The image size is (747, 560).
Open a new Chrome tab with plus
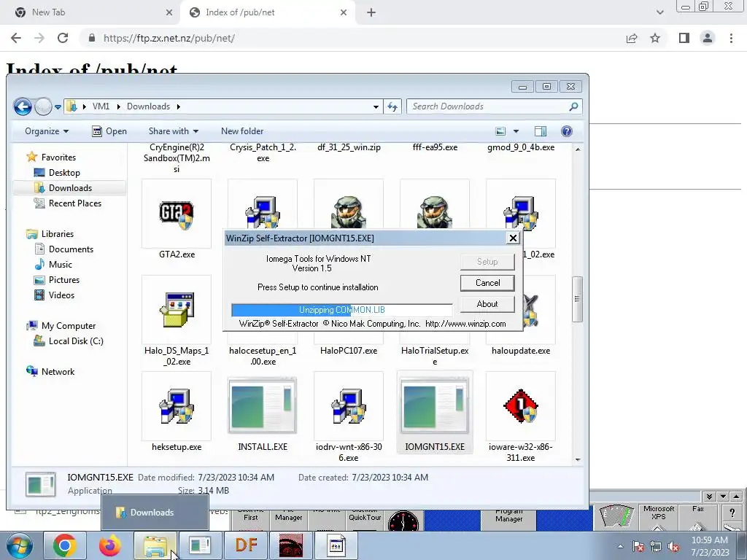coord(371,12)
